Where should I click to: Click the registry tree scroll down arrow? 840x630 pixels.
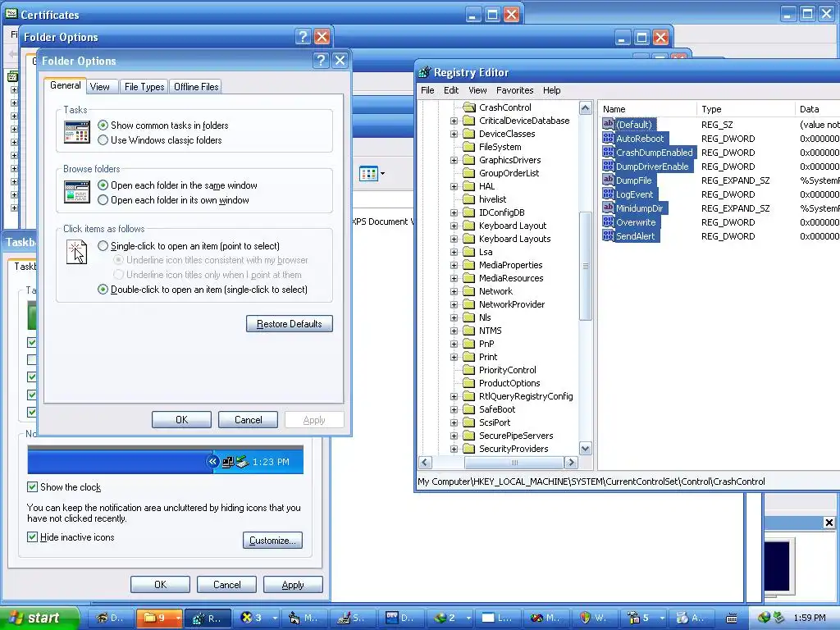click(586, 449)
